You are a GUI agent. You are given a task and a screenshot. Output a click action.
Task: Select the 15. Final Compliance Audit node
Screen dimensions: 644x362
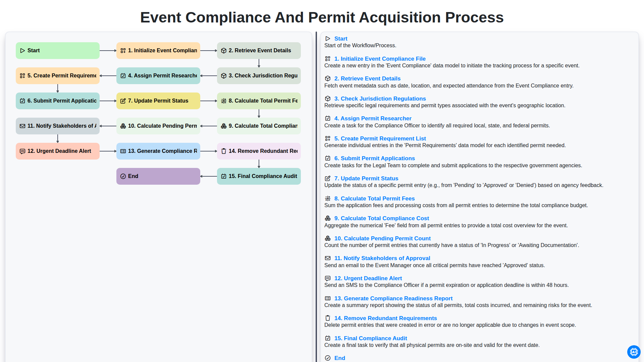click(259, 176)
